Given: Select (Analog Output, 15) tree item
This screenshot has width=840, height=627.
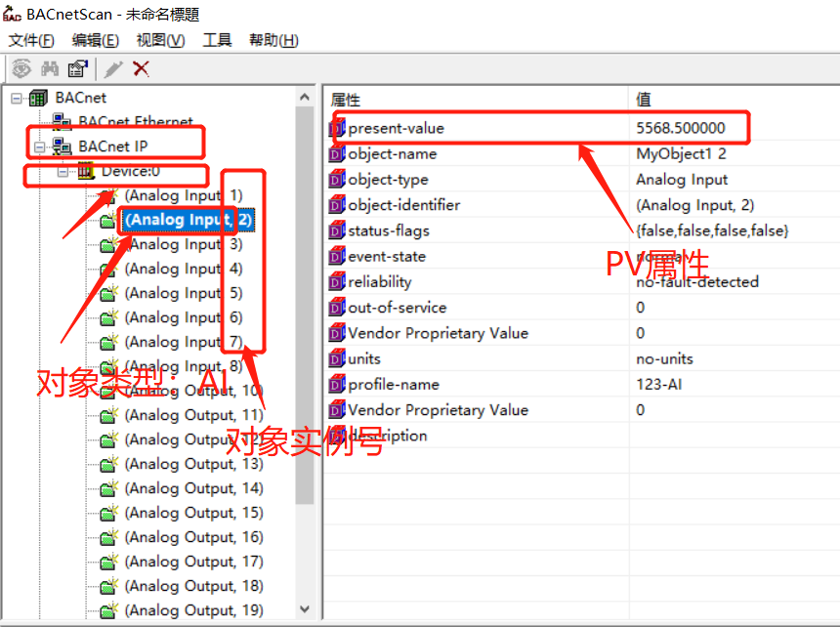Looking at the screenshot, I should 194,513.
